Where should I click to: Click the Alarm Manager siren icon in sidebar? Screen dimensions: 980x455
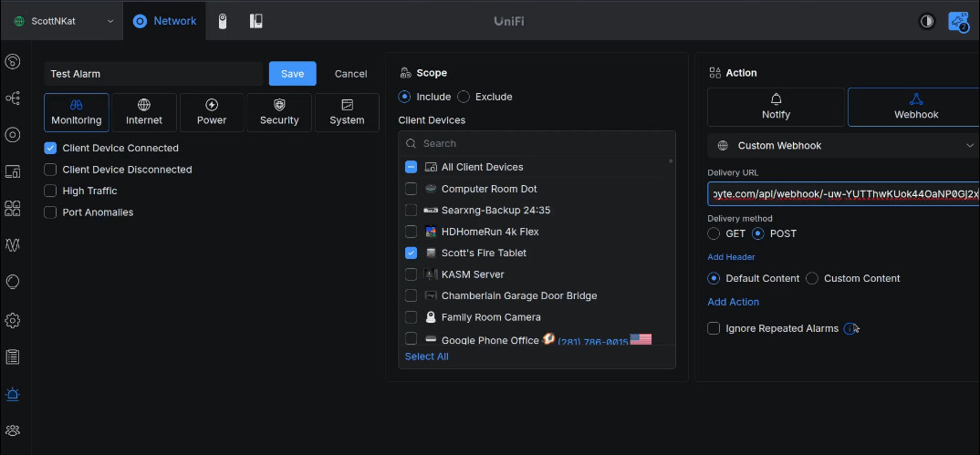(13, 394)
